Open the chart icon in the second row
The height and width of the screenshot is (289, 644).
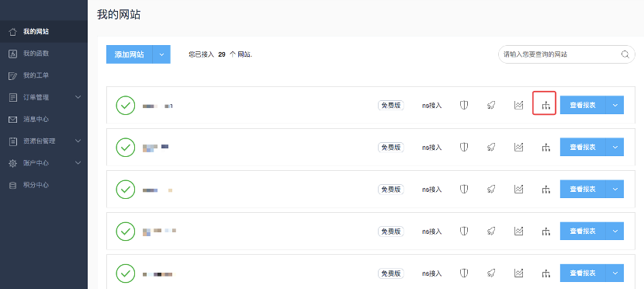coord(519,147)
